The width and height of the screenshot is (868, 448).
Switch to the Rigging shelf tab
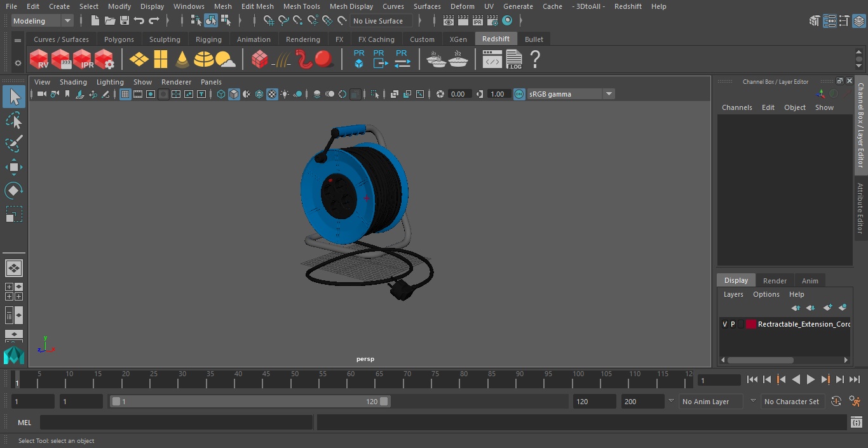click(208, 39)
